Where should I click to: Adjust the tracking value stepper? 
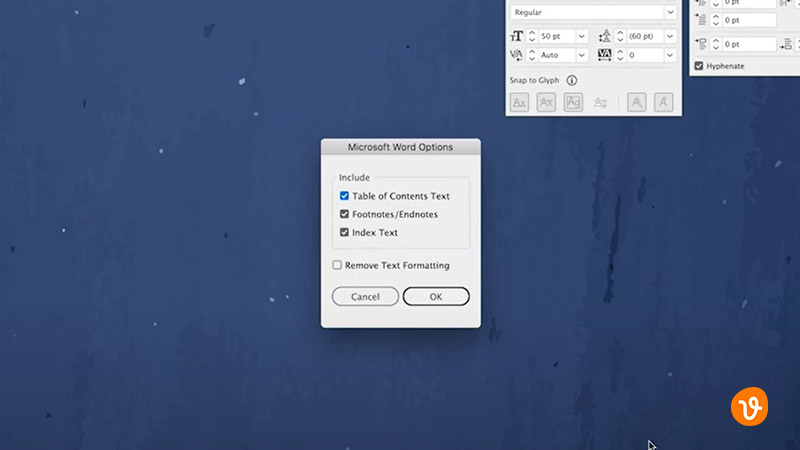[x=620, y=55]
